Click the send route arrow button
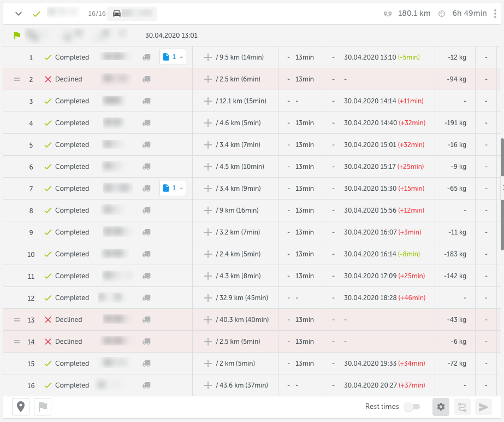 (483, 407)
